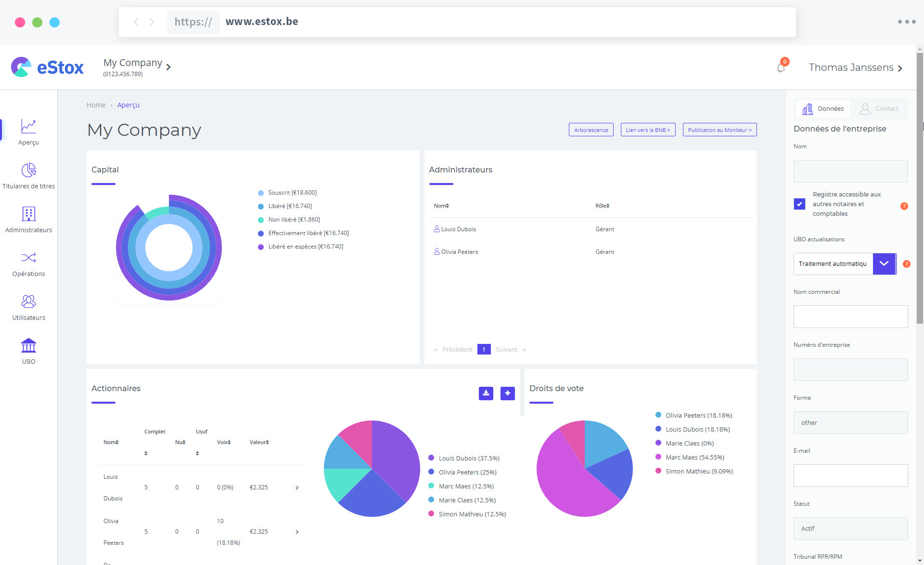
Task: Click the download icon in Actionnaires
Action: [486, 393]
